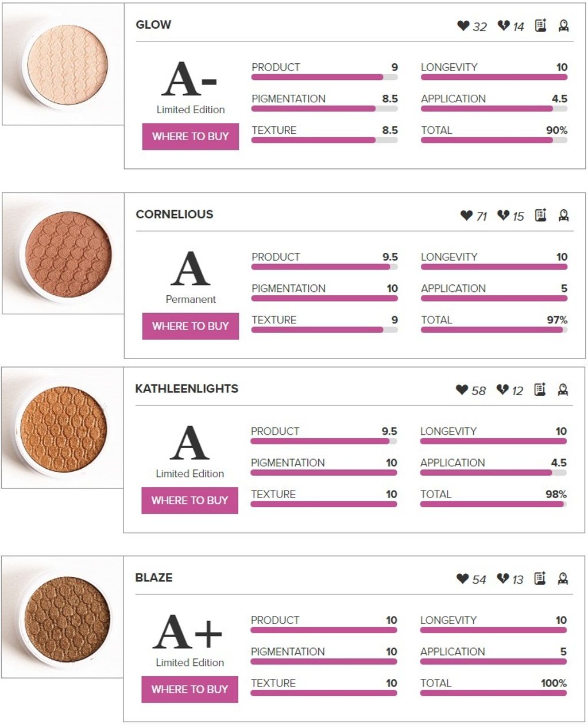Click the broken heart icon on Glow

coord(504,26)
